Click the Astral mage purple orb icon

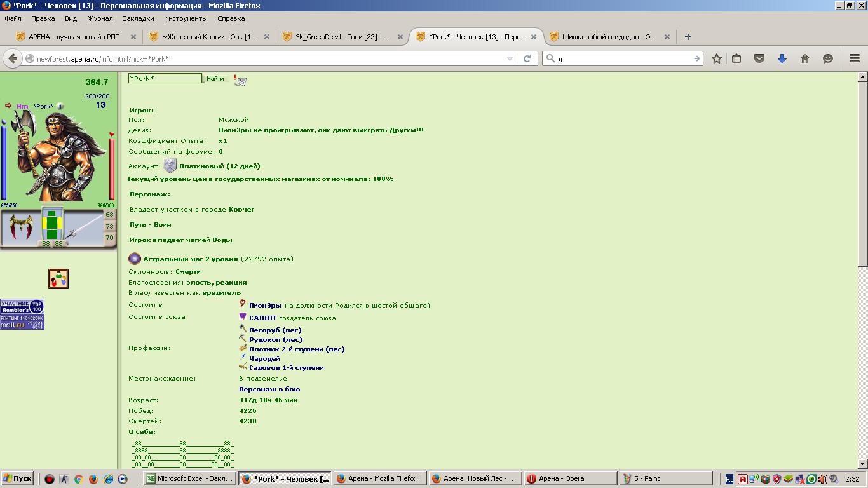(135, 259)
